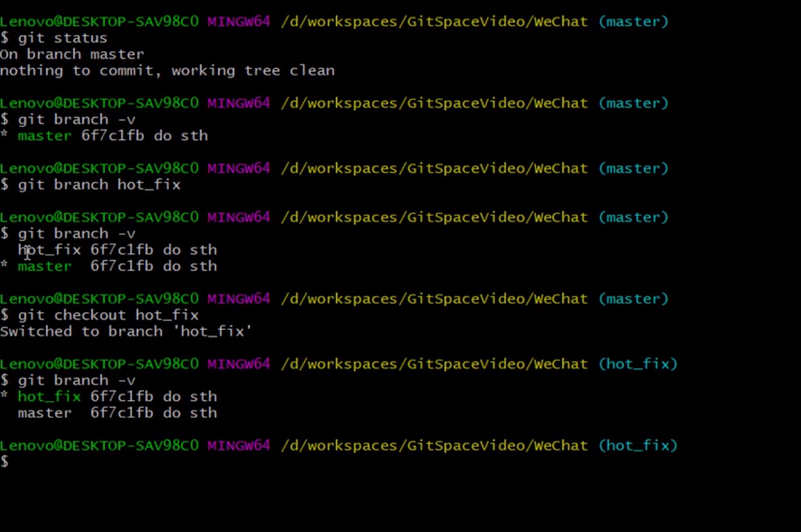The height and width of the screenshot is (532, 801).
Task: Click "(master)" in prompt above git status
Action: (633, 22)
